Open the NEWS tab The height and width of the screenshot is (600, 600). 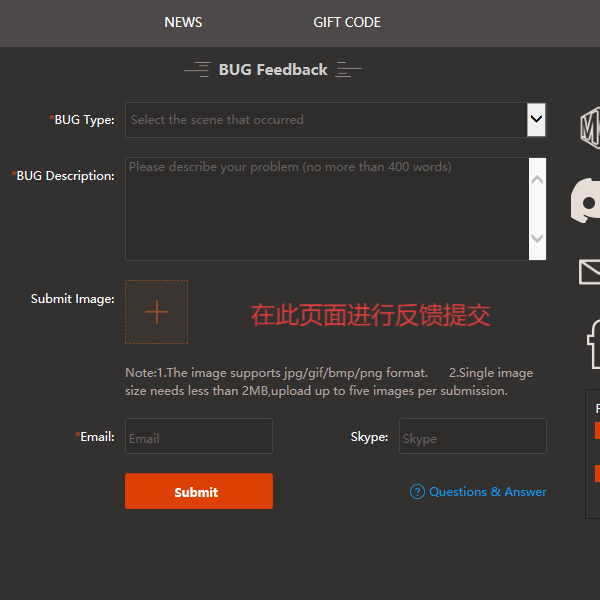click(x=183, y=22)
